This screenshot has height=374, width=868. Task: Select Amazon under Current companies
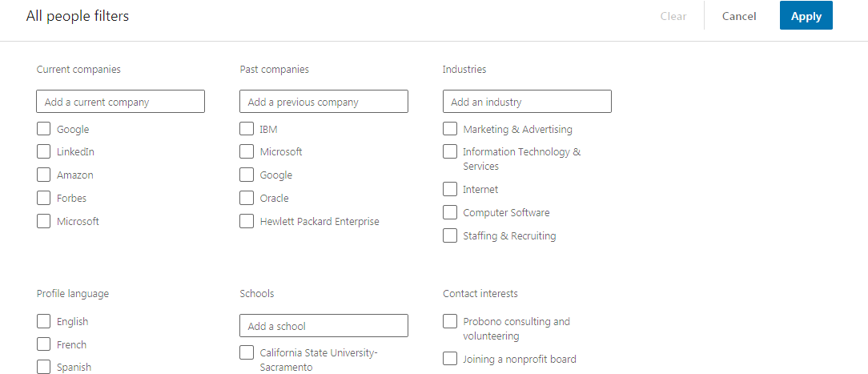[x=44, y=175]
